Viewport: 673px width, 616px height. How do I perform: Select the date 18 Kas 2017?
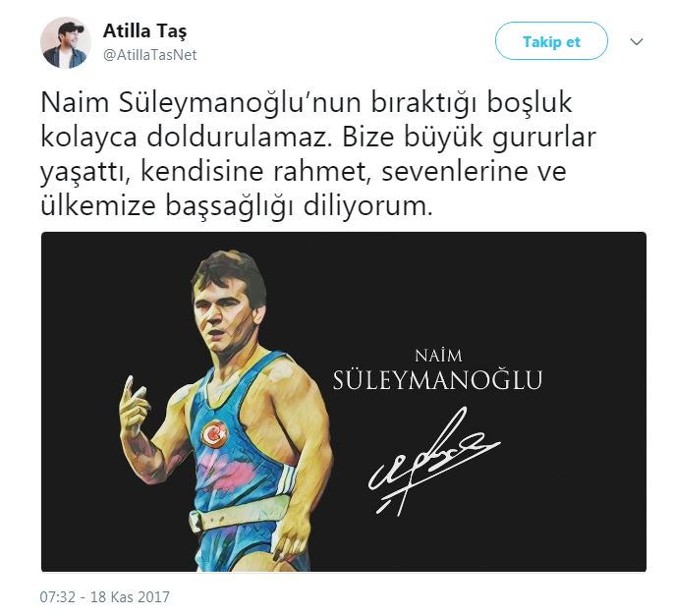pyautogui.click(x=130, y=596)
